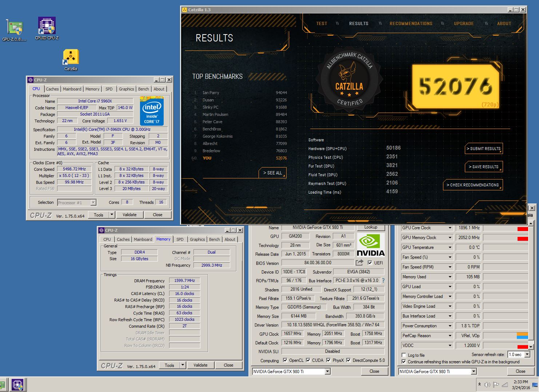Click the title bar icon of CPU-Z CPU window

tap(31, 80)
